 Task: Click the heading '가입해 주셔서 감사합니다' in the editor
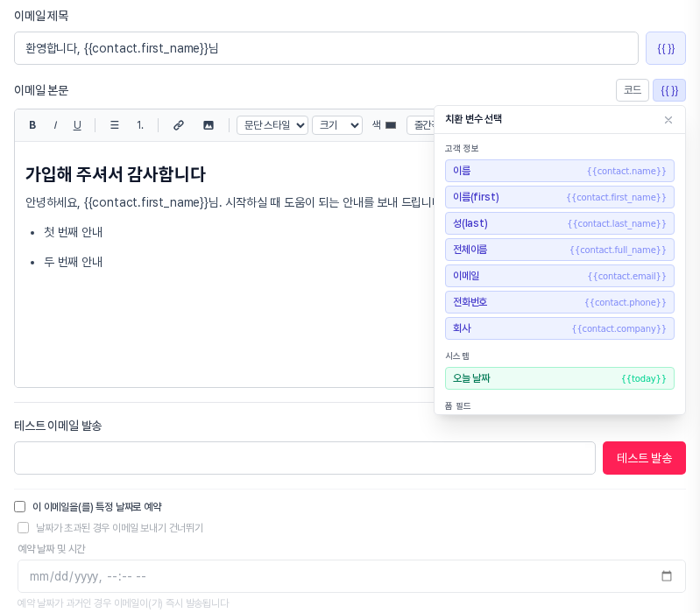tap(115, 174)
